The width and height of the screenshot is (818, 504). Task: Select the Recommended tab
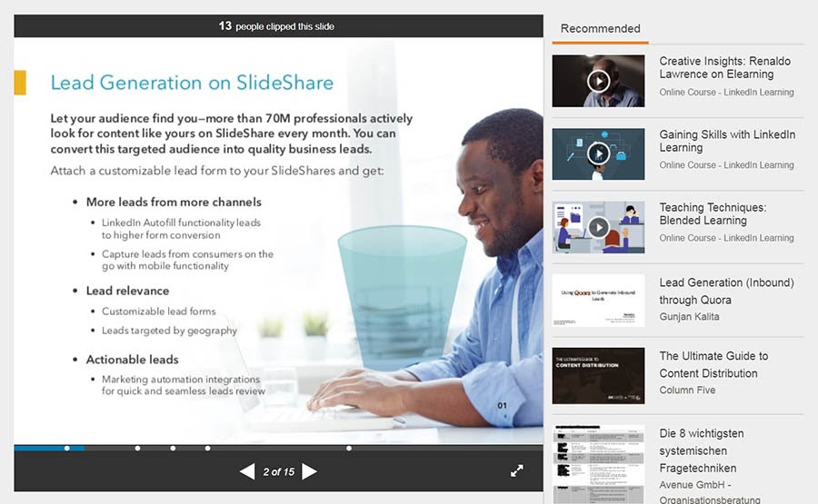(600, 28)
